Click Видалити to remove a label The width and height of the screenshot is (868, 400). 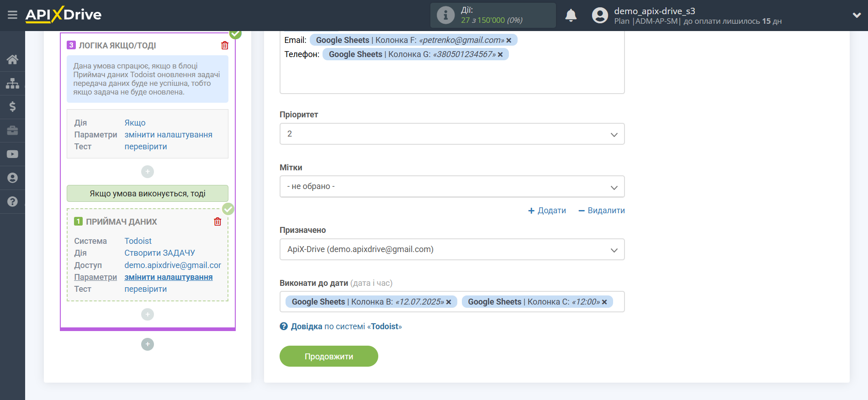click(x=602, y=211)
